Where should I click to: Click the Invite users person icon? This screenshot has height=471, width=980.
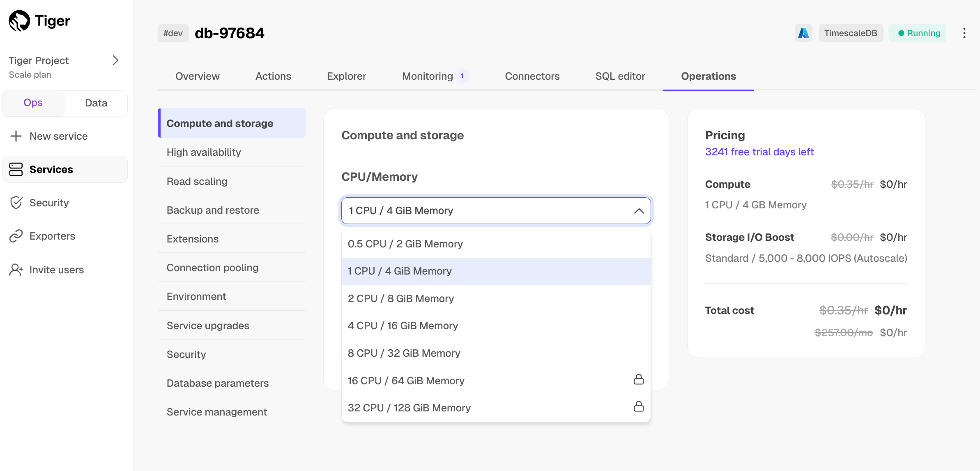pos(16,270)
